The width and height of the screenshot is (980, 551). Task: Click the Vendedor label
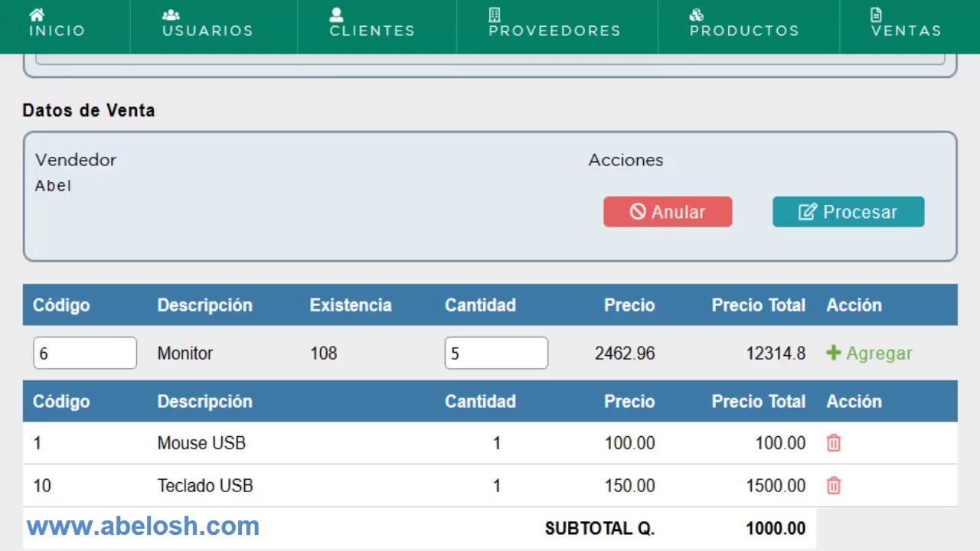pos(76,160)
